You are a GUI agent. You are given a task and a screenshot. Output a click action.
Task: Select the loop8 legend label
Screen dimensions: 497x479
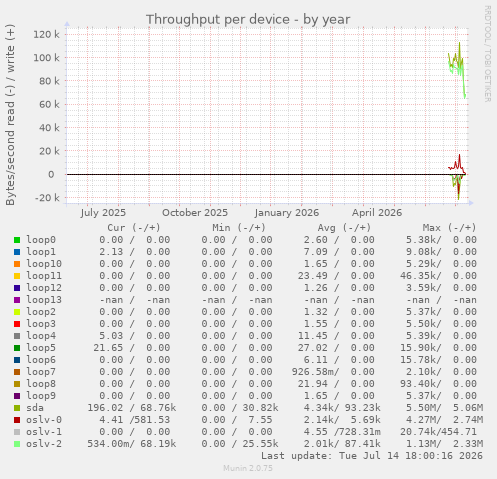tap(41, 384)
